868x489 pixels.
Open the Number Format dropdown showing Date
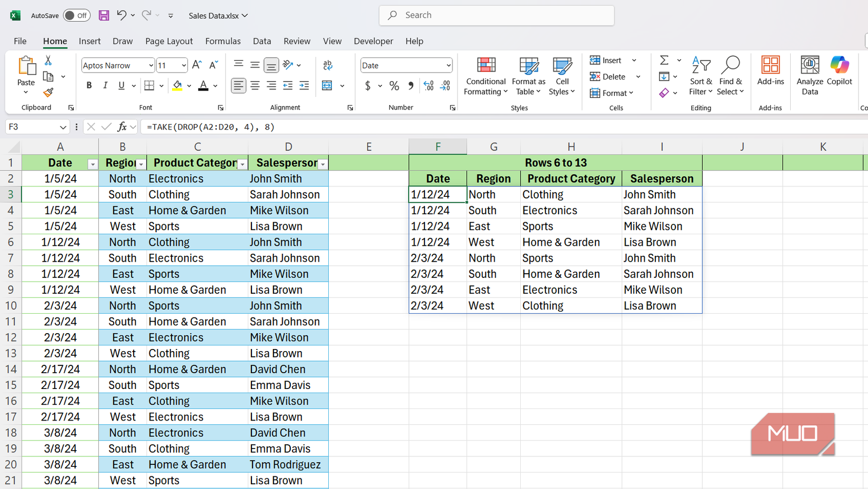448,65
